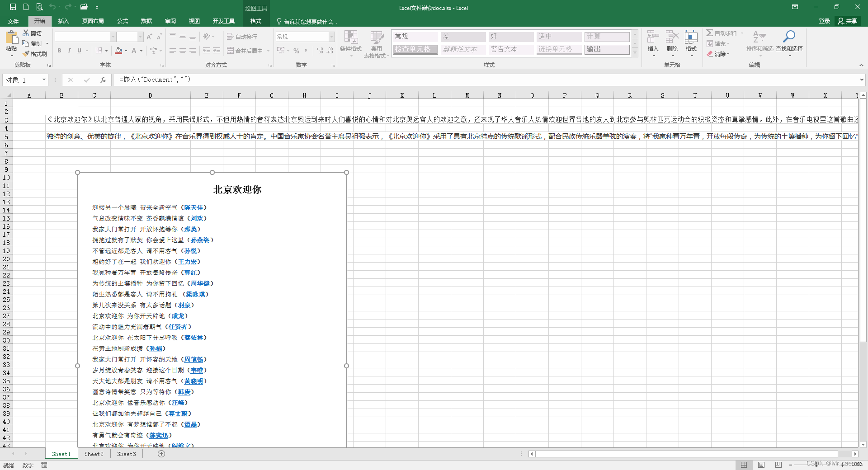The height and width of the screenshot is (470, 868).
Task: Save the workbook with the floppy disk icon
Action: [x=13, y=7]
